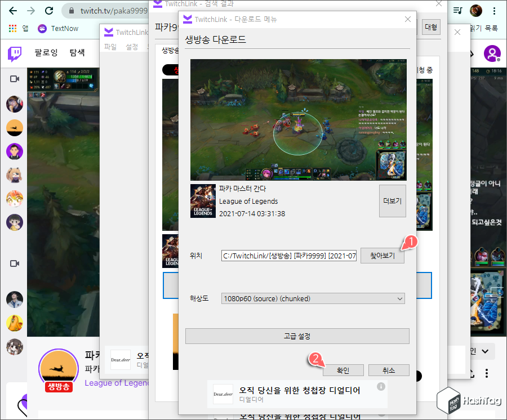Open the first followed channel avatar
Viewport: 507px width, 420px height.
[15, 104]
